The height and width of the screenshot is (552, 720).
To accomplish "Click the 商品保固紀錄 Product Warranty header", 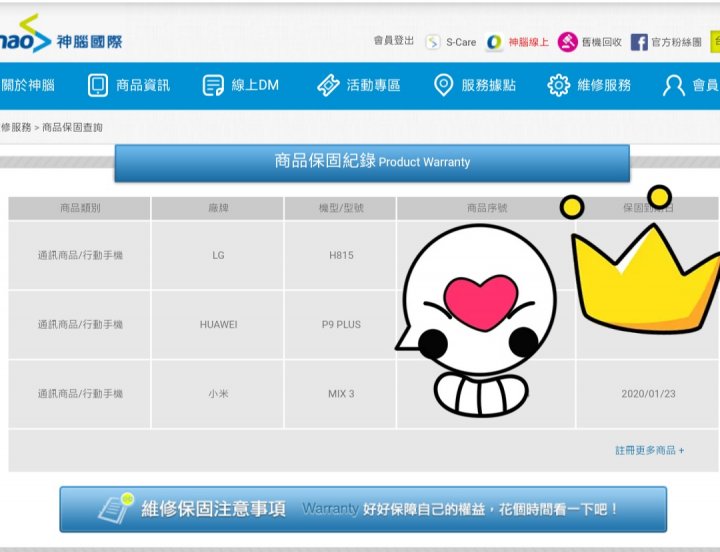I will pos(372,163).
